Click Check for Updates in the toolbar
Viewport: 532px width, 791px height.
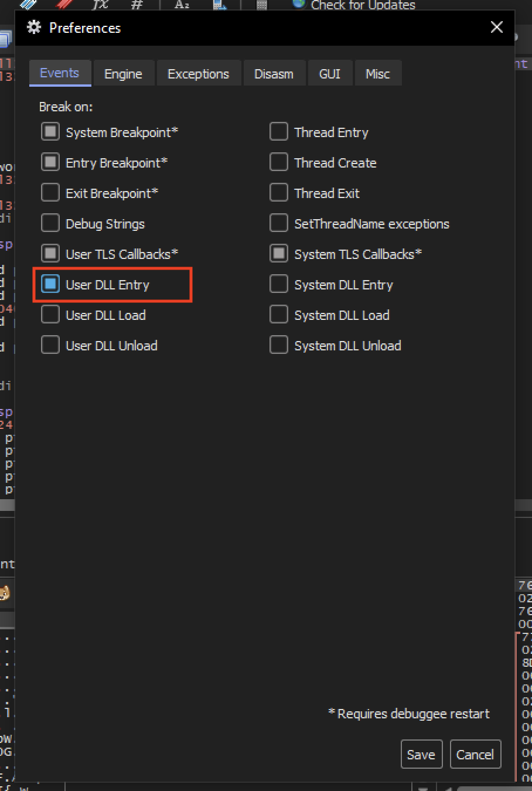click(x=354, y=5)
